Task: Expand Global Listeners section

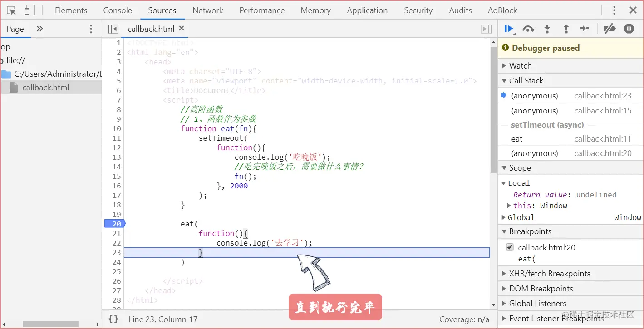Action: coord(571,304)
